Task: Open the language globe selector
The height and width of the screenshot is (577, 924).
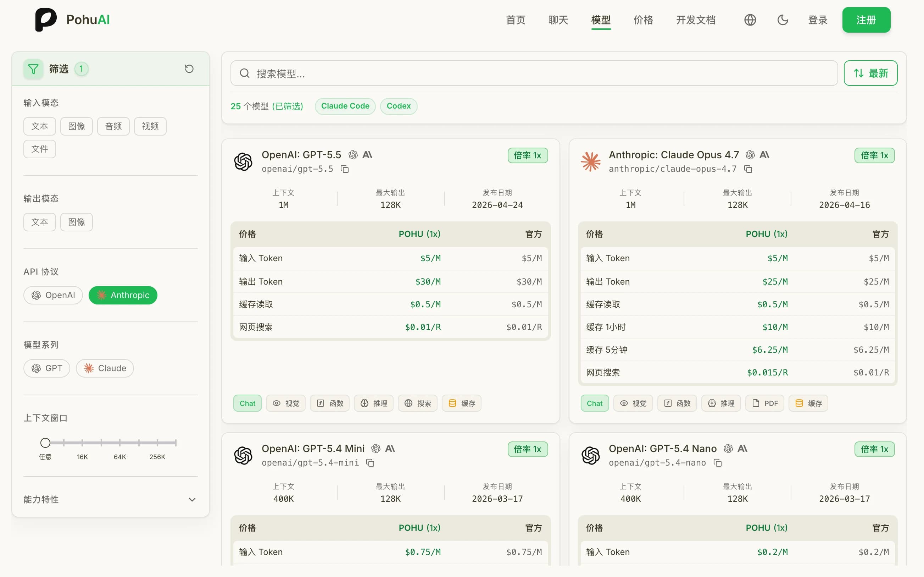Action: point(750,20)
